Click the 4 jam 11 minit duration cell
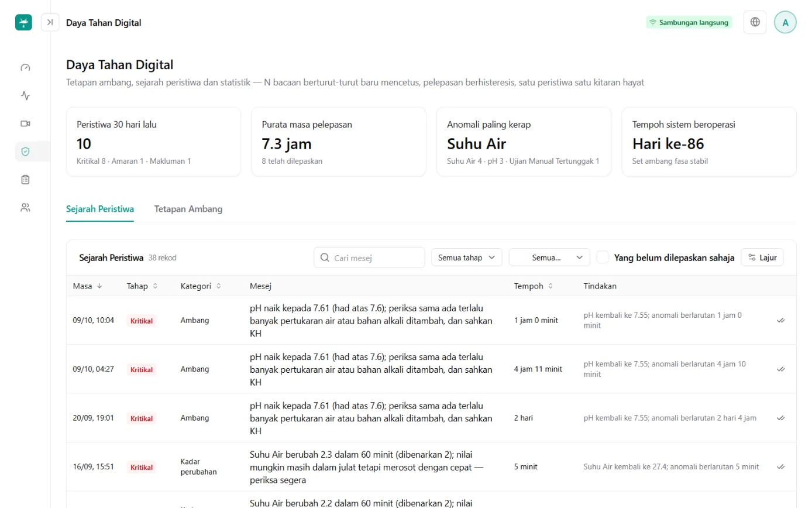This screenshot has width=812, height=508. pyautogui.click(x=538, y=369)
